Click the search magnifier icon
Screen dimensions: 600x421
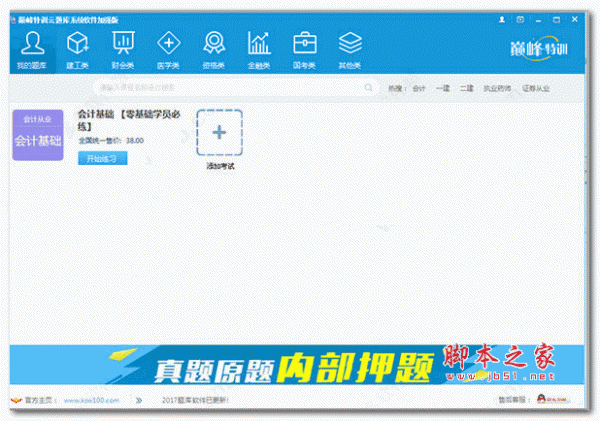(x=368, y=88)
